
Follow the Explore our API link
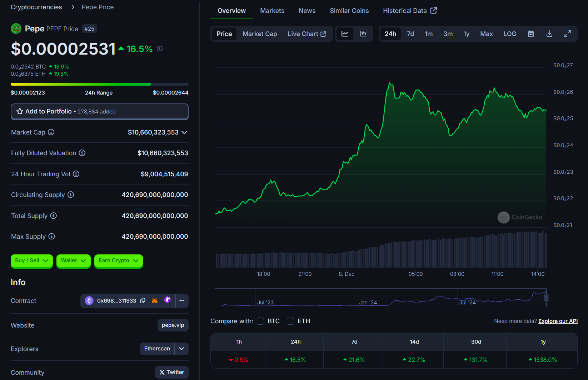click(x=558, y=321)
